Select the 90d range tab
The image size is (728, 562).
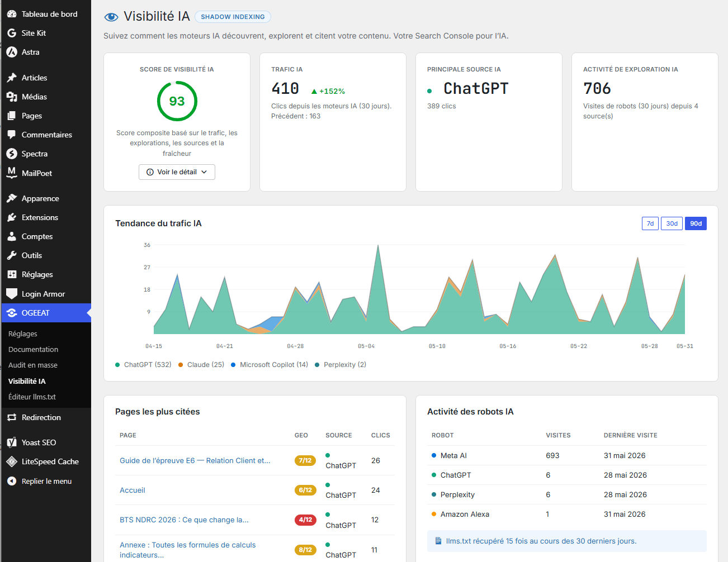696,223
